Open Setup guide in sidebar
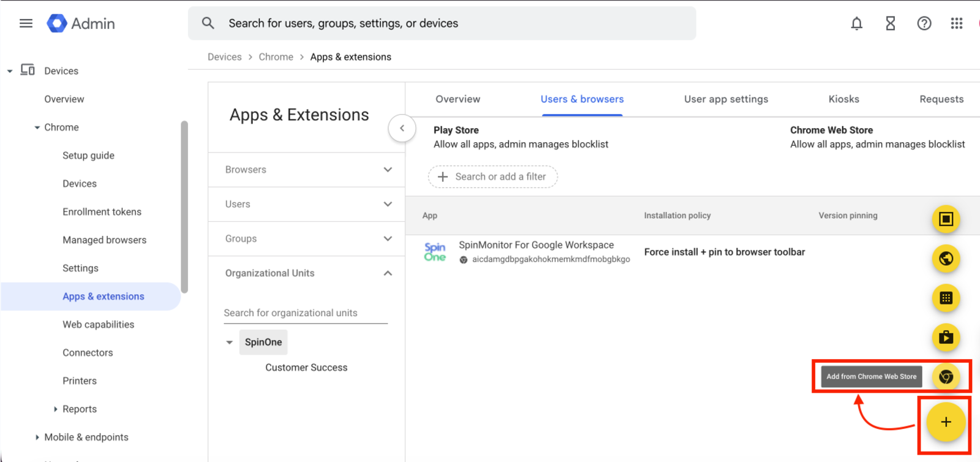Viewport: 980px width, 462px height. pyautogui.click(x=88, y=156)
